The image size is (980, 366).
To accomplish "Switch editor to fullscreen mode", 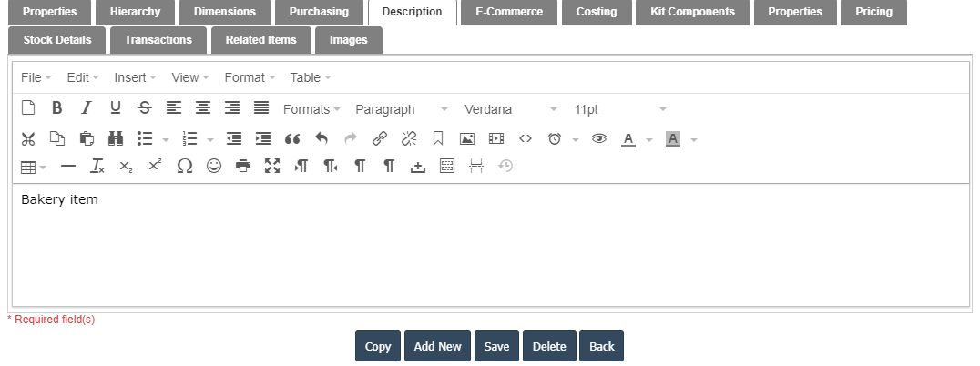I will 271,167.
